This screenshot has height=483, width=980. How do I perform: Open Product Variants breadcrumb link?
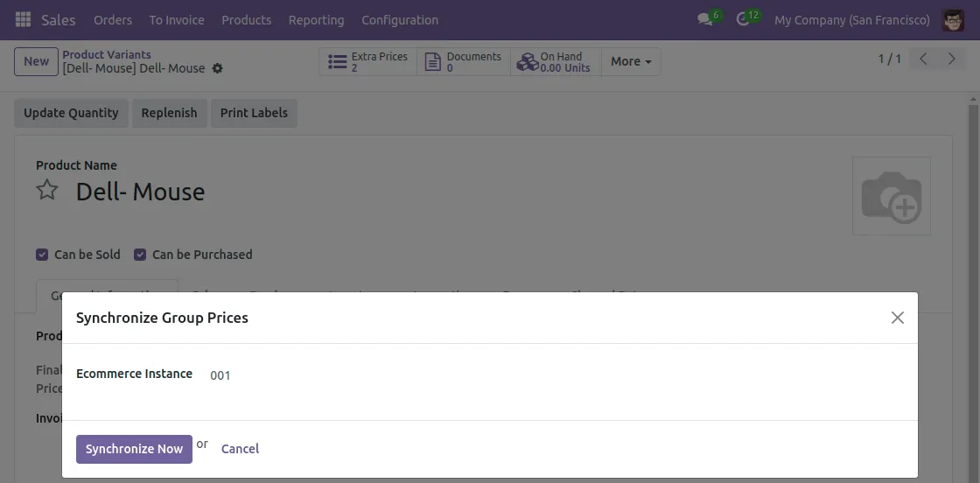point(107,54)
